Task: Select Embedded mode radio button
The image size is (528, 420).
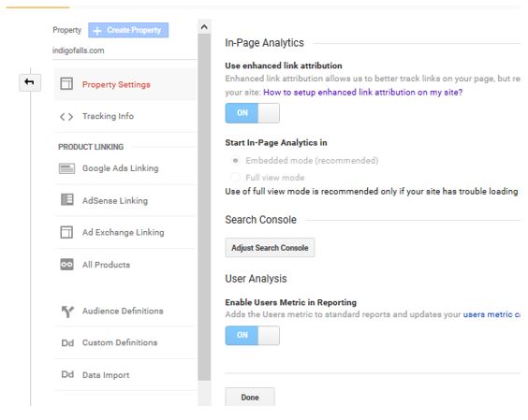Action: [x=235, y=161]
